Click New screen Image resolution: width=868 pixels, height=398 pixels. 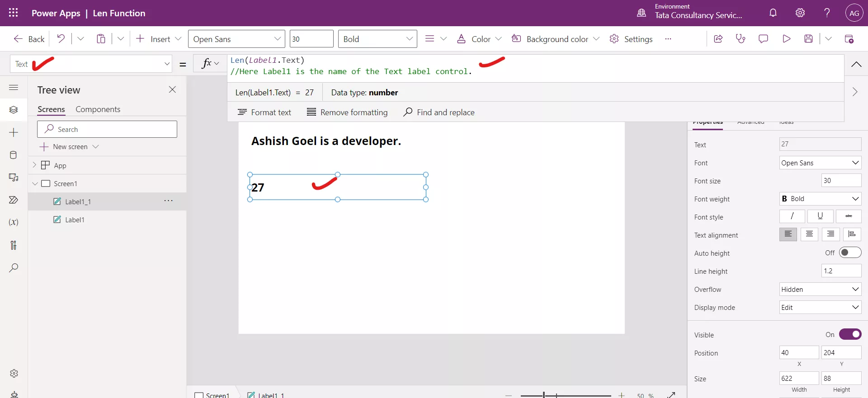[69, 146]
